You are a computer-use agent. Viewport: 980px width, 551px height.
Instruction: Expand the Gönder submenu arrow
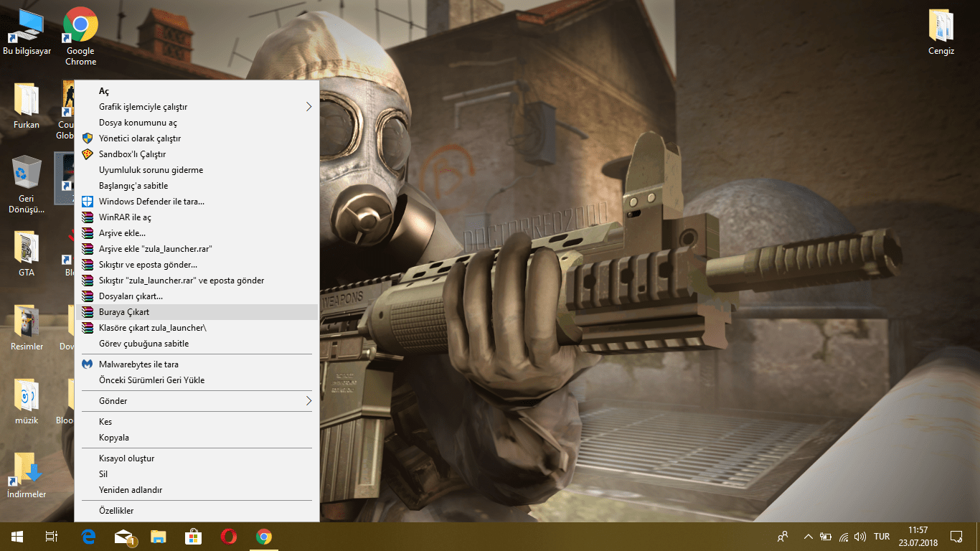309,401
